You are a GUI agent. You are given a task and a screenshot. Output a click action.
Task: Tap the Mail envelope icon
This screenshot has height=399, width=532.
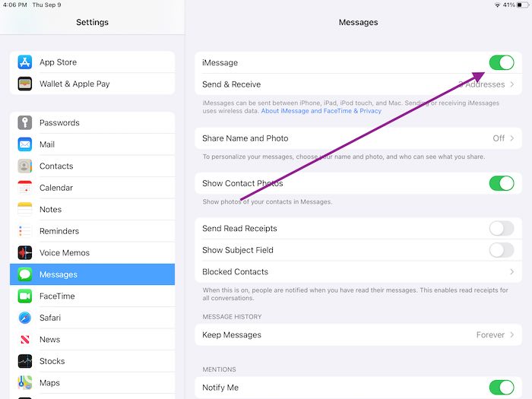pyautogui.click(x=25, y=144)
